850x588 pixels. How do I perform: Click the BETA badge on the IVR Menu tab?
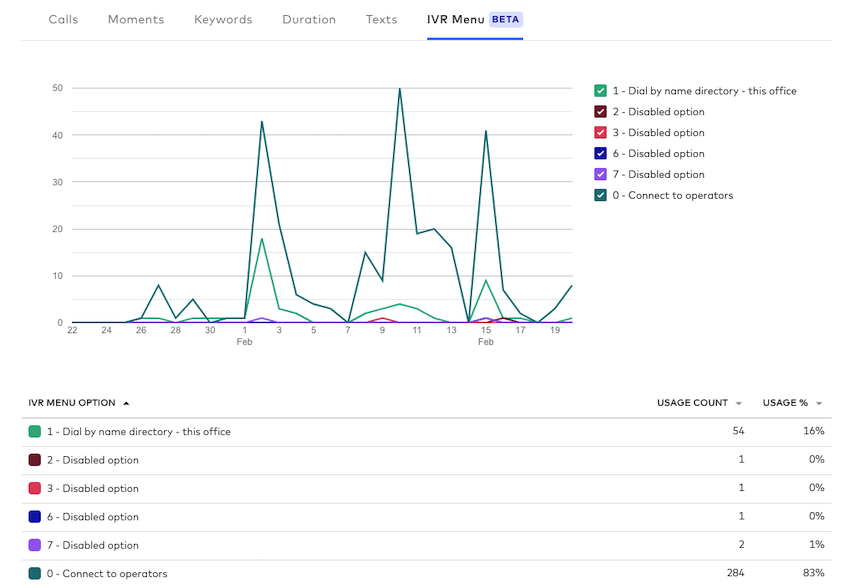503,18
